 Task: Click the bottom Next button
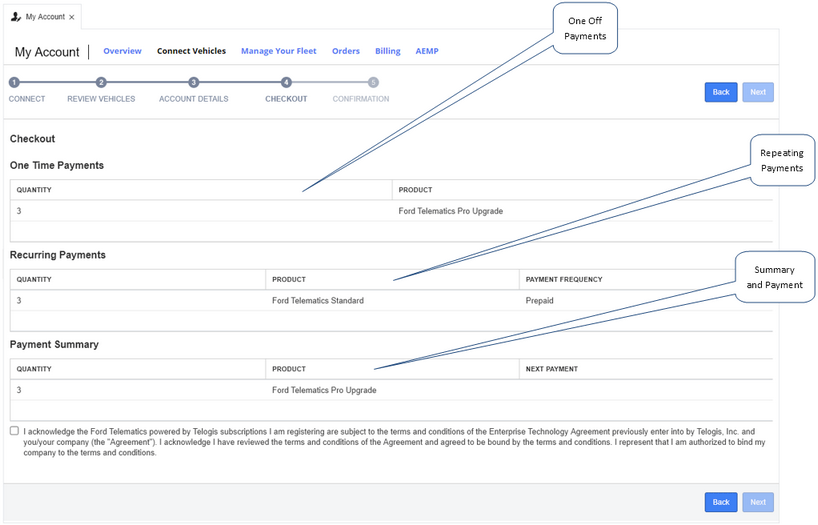click(x=758, y=502)
